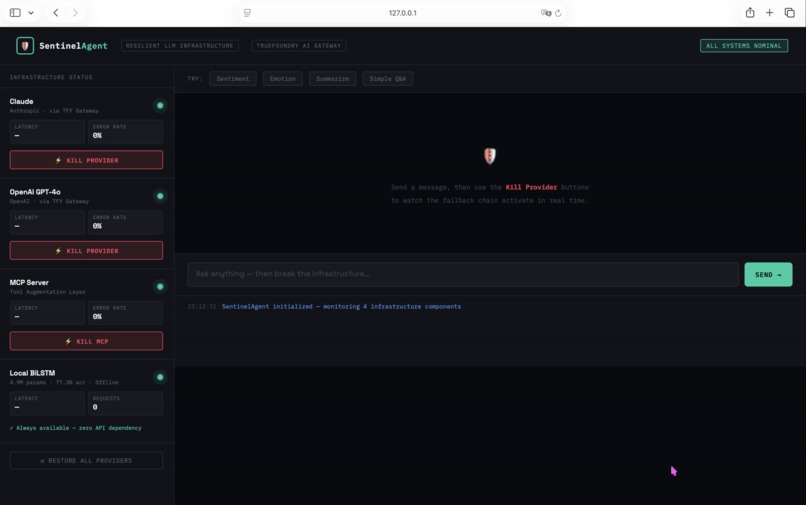Reload the page with refresh icon

(558, 13)
